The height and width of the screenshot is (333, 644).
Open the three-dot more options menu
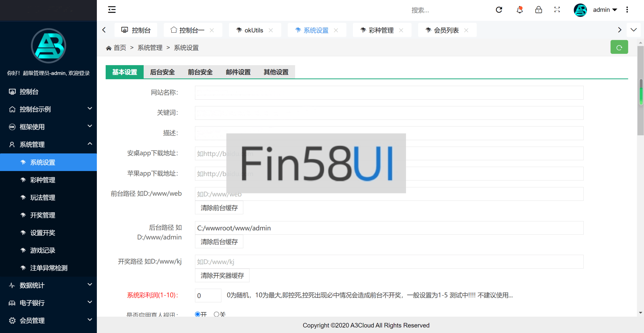click(x=627, y=10)
